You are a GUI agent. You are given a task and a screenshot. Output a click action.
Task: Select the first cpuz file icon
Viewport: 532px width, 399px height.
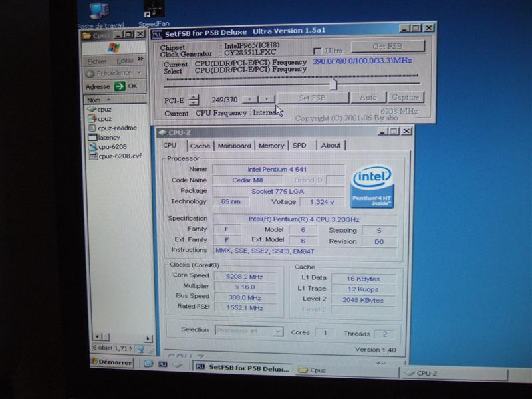point(92,109)
